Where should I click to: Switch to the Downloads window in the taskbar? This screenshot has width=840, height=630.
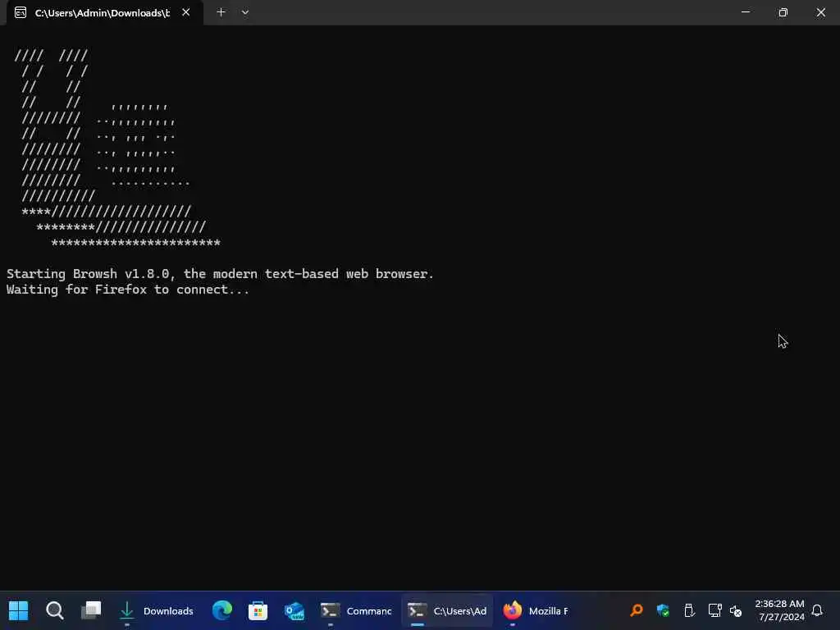click(x=156, y=610)
